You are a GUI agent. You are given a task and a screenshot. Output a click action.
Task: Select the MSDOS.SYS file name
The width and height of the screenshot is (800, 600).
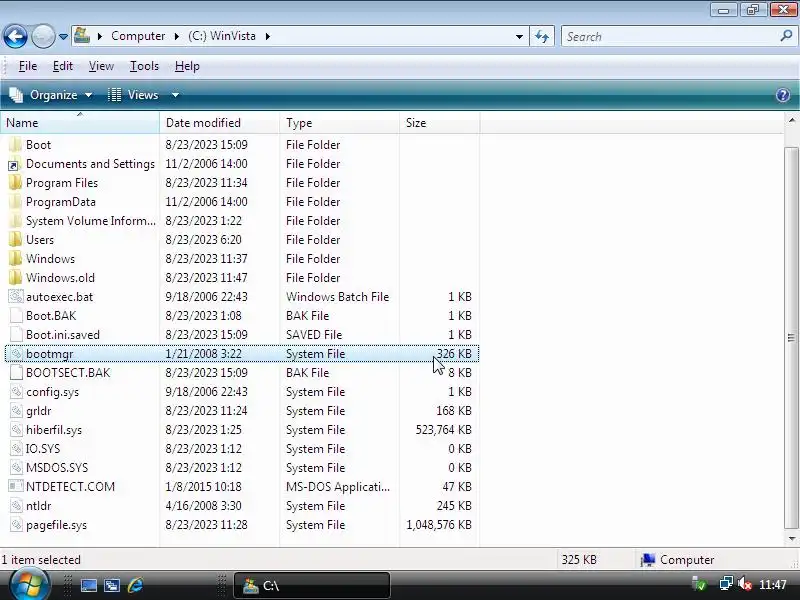coord(57,467)
